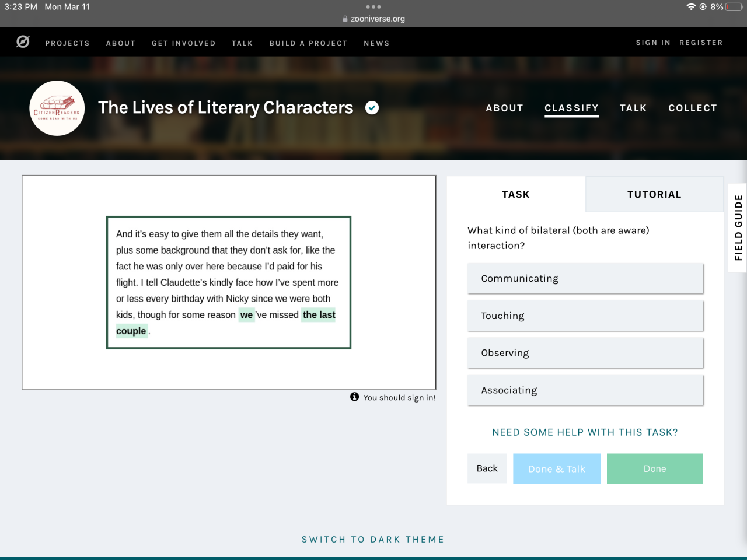Click the zooniverse.org address bar
Screen dimensions: 747x560
(373, 19)
